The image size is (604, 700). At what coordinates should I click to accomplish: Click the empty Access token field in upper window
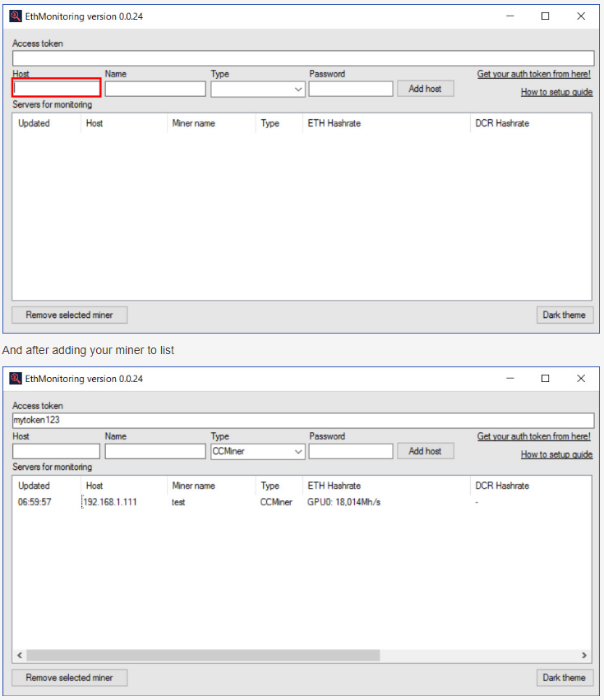(303, 58)
